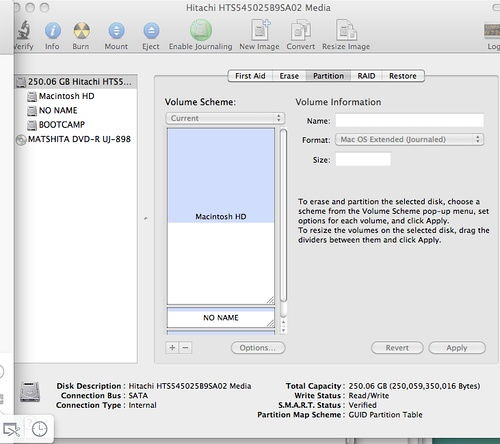Create a New Image from toolbar

[x=260, y=30]
